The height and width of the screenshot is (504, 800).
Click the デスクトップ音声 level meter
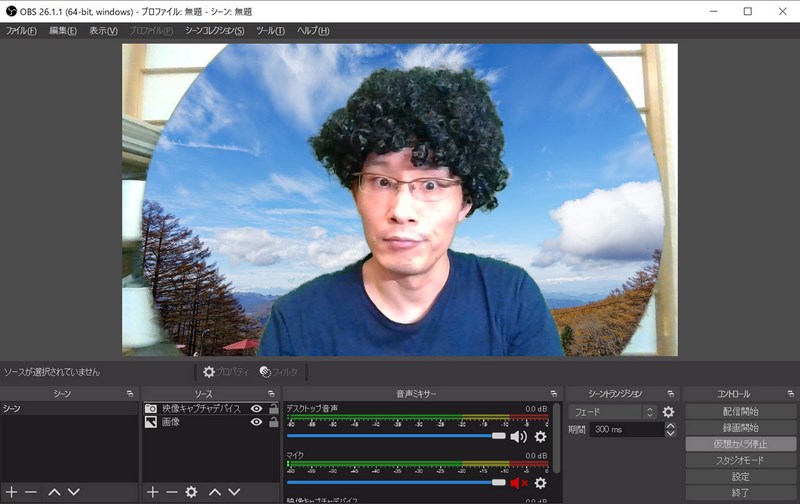tap(418, 418)
